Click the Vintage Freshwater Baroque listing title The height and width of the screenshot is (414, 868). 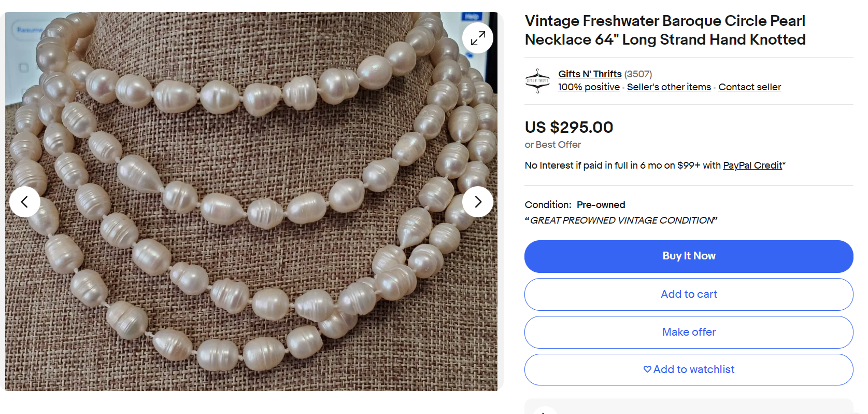(665, 30)
